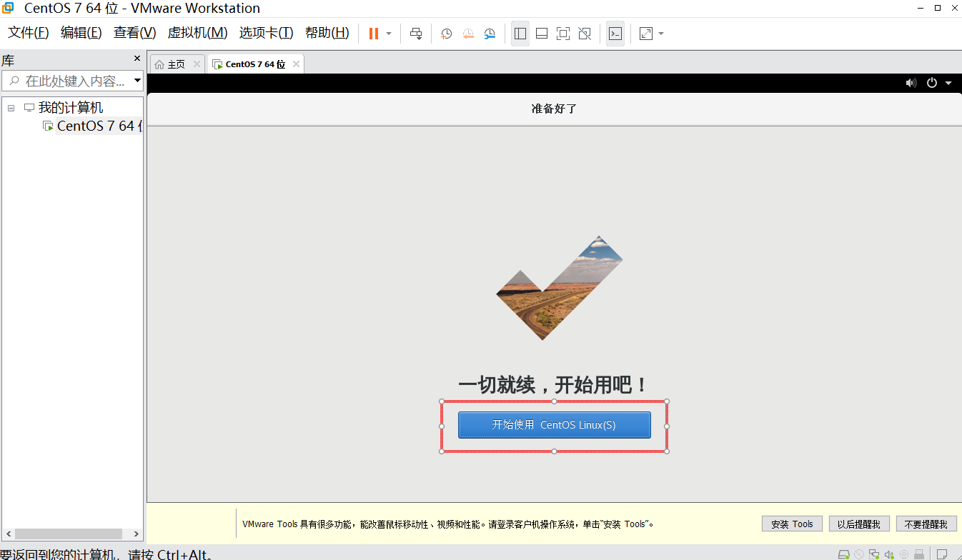This screenshot has height=560, width=962.
Task: Click the first CD/DVD drive status icon
Action: [859, 554]
